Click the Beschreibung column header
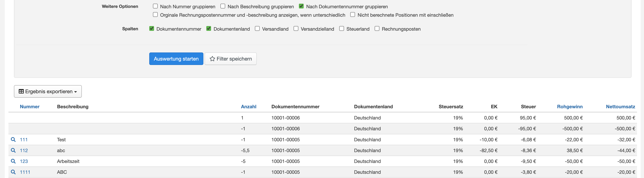The image size is (644, 178). pyautogui.click(x=73, y=107)
